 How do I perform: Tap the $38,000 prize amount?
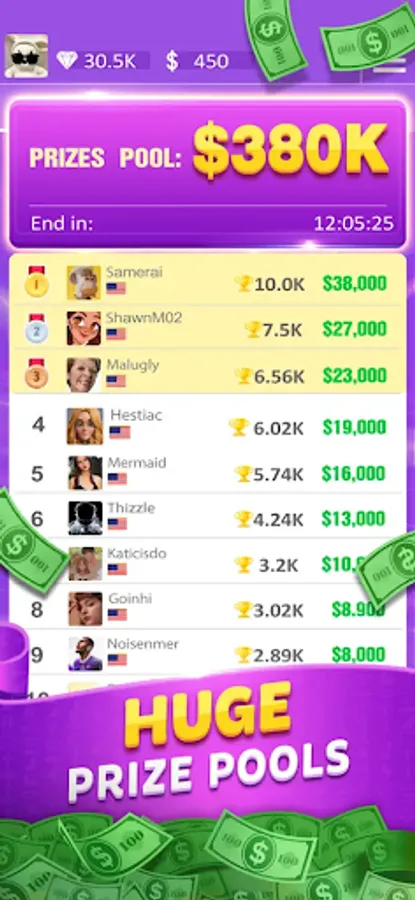(355, 283)
